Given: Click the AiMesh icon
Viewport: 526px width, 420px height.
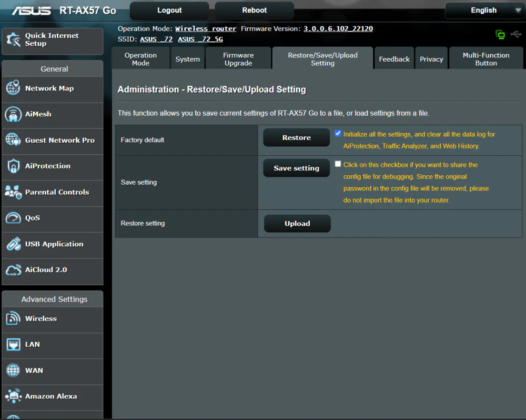Looking at the screenshot, I should (x=13, y=114).
